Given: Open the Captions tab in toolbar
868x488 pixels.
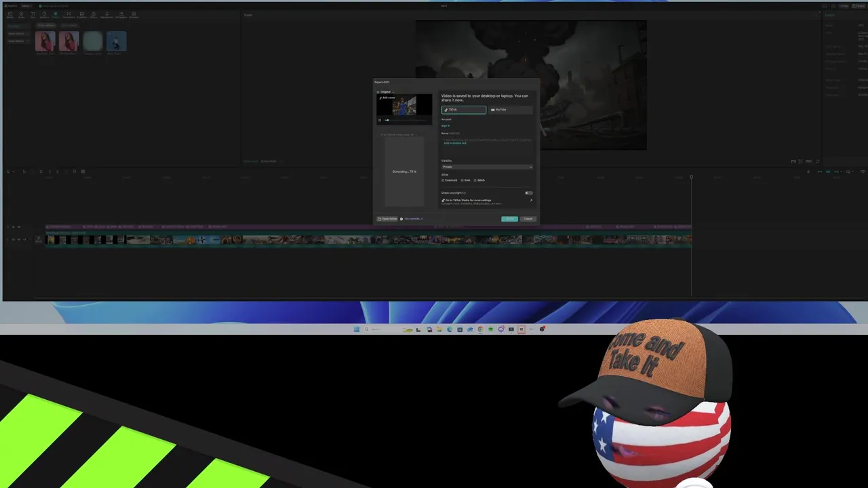Looking at the screenshot, I should pyautogui.click(x=82, y=14).
